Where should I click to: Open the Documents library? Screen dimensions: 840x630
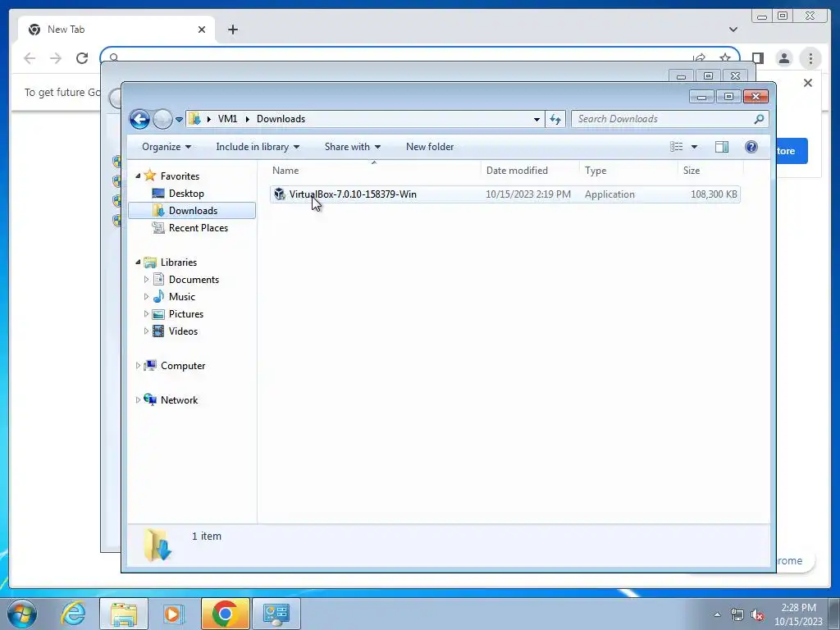(x=194, y=279)
